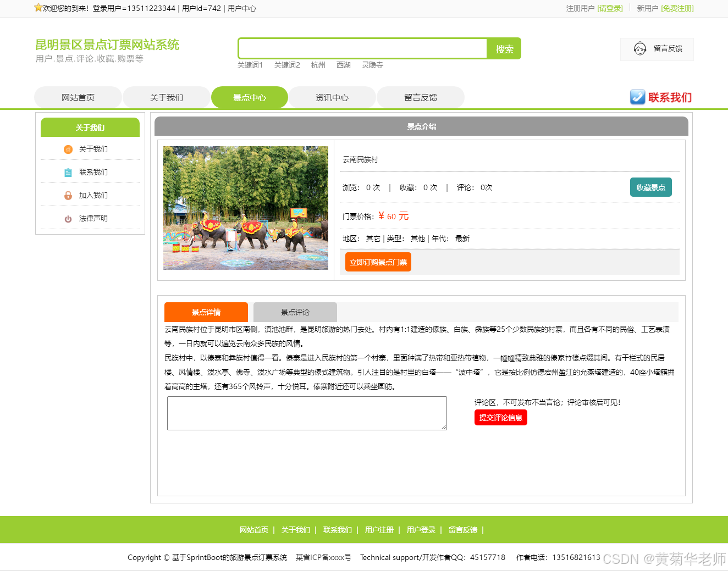This screenshot has height=571, width=728.
Task: Open 用户中心 from the top bar
Action: click(242, 9)
